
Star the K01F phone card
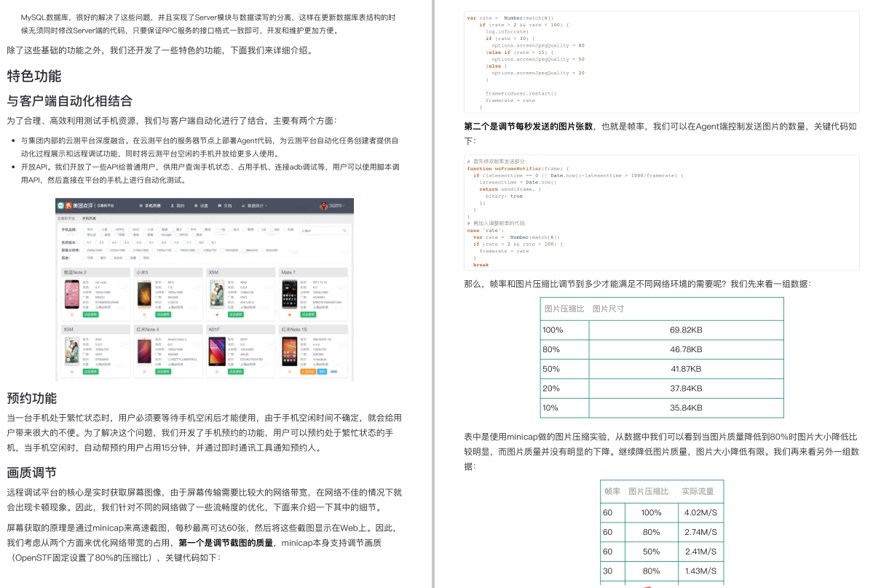tap(217, 372)
